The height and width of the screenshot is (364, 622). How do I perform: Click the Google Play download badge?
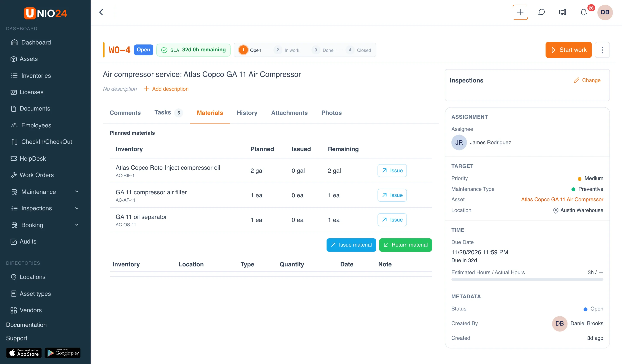pyautogui.click(x=63, y=353)
